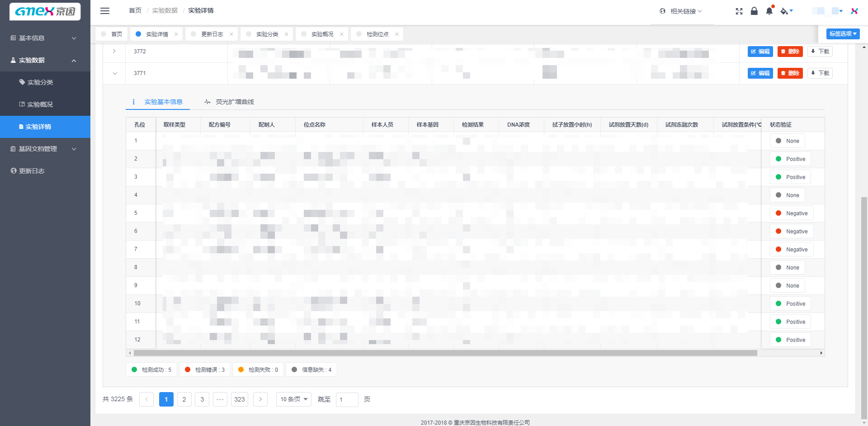Click 检测错误 : 3 legend tag
This screenshot has height=426, width=868.
point(205,370)
